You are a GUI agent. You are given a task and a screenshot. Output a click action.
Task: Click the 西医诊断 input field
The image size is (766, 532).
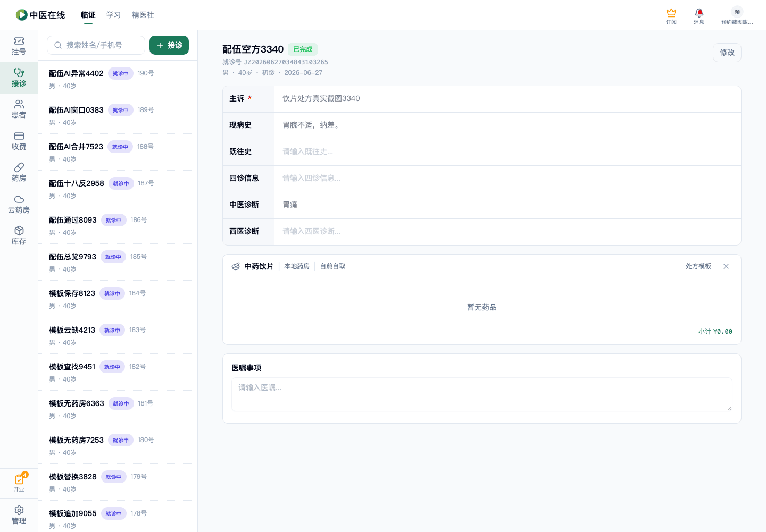tap(507, 232)
